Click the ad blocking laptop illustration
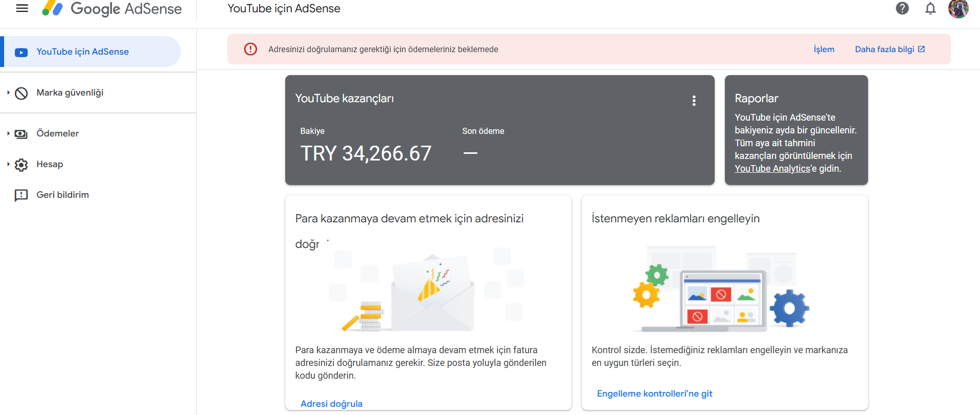Screen dimensions: 980x415 click(x=721, y=289)
